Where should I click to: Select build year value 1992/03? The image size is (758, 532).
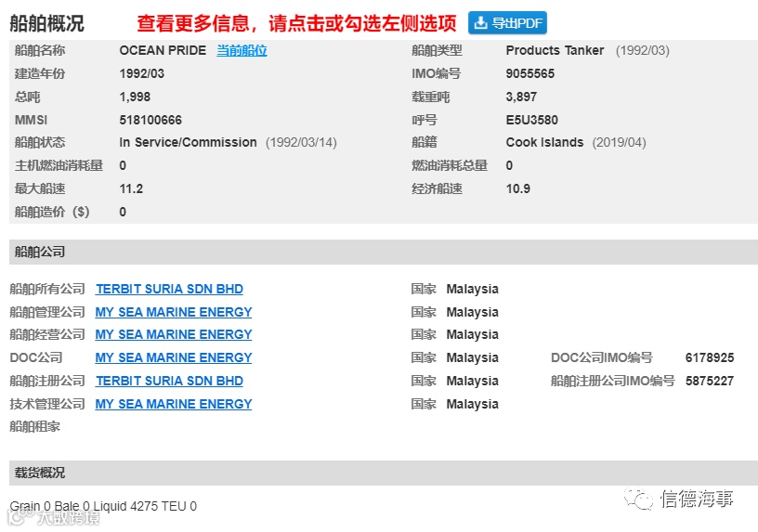click(x=141, y=73)
